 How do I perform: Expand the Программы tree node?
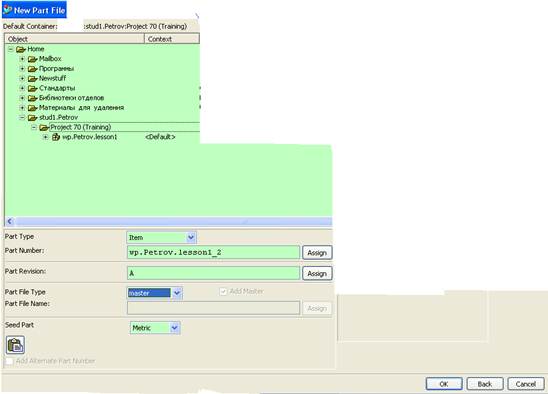(22, 69)
